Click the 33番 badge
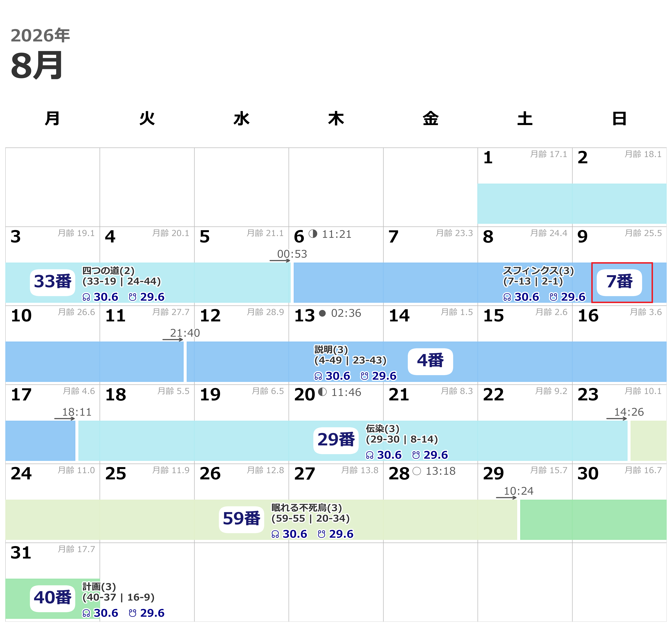Image resolution: width=672 pixels, height=627 pixels. [x=52, y=282]
